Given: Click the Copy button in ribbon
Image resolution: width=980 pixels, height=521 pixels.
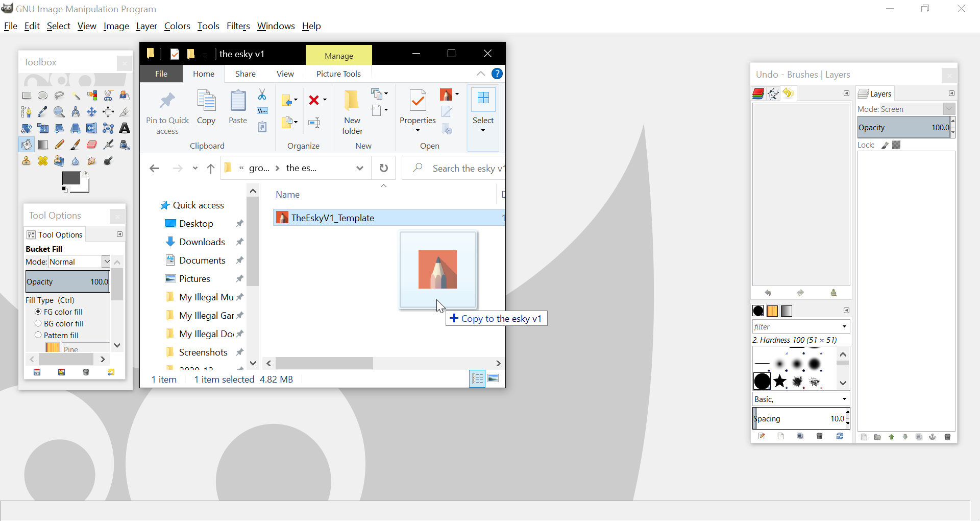Looking at the screenshot, I should (206, 107).
